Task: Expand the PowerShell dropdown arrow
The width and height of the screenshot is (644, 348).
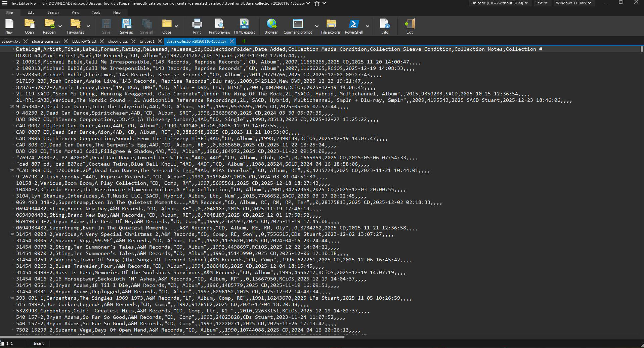Action: point(368,26)
